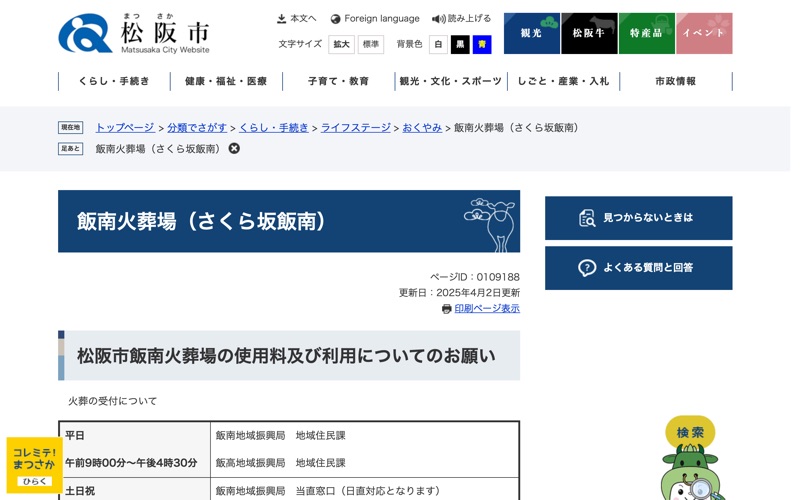Set background color to blue (青)
Viewport: 800px width, 500px height.
point(482,44)
